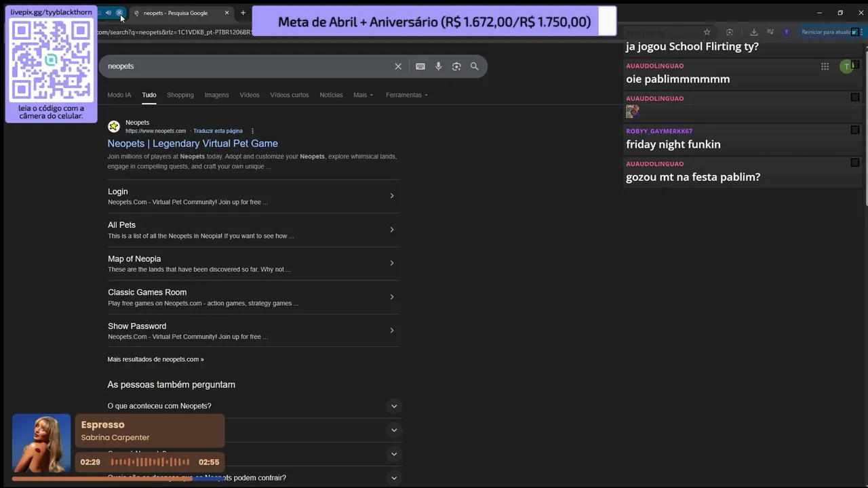Open the All Pets sitelink
This screenshot has width=868, height=488.
[x=122, y=225]
